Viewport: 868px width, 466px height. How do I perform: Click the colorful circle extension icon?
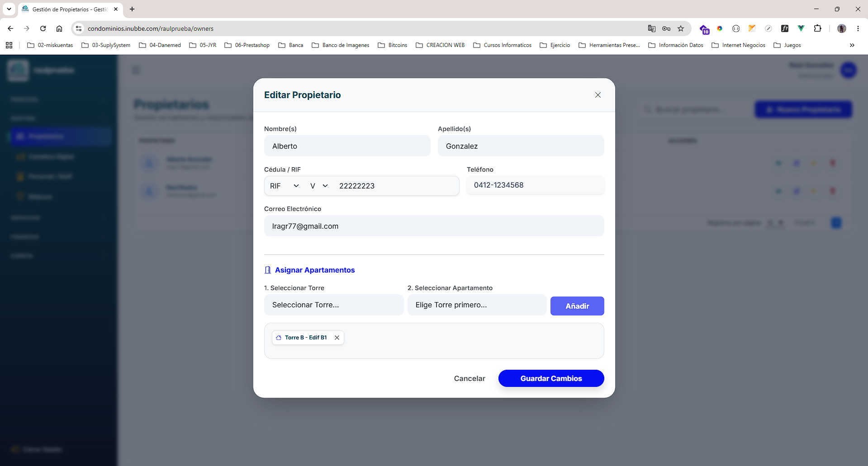pyautogui.click(x=720, y=28)
